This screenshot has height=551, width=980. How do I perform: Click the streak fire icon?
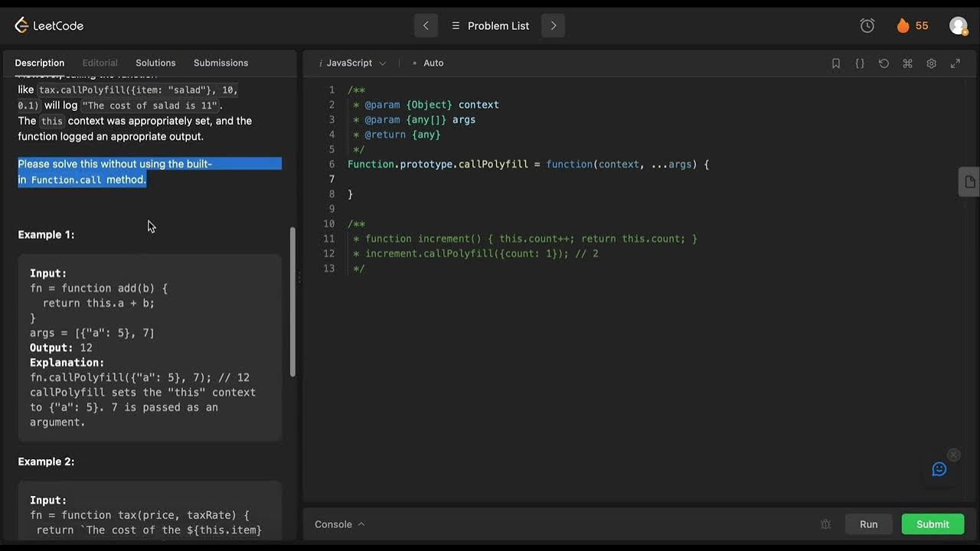903,25
